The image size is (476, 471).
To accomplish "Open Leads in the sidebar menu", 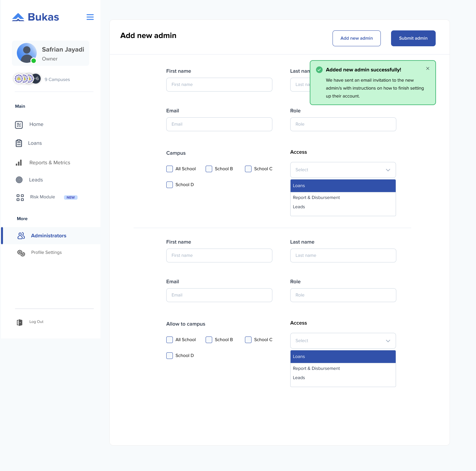I will pyautogui.click(x=36, y=180).
